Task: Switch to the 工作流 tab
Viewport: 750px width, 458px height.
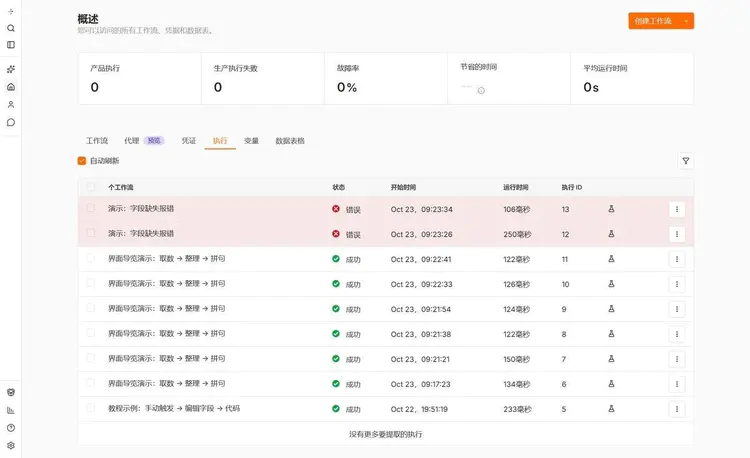Action: click(x=97, y=141)
